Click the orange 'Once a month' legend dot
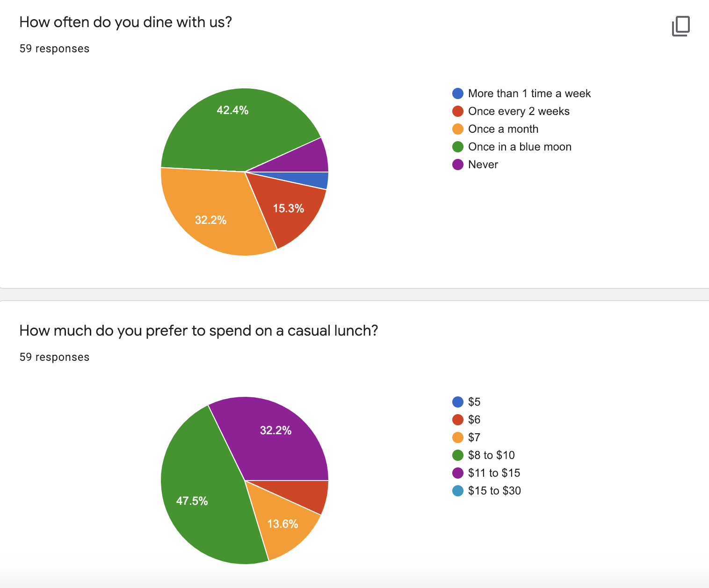Image resolution: width=709 pixels, height=588 pixels. [458, 129]
